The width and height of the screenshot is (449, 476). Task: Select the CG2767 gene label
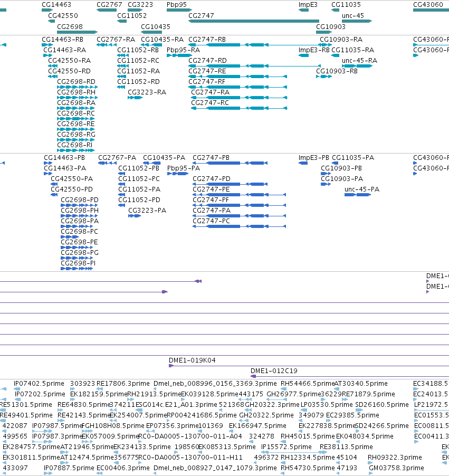(x=109, y=5)
